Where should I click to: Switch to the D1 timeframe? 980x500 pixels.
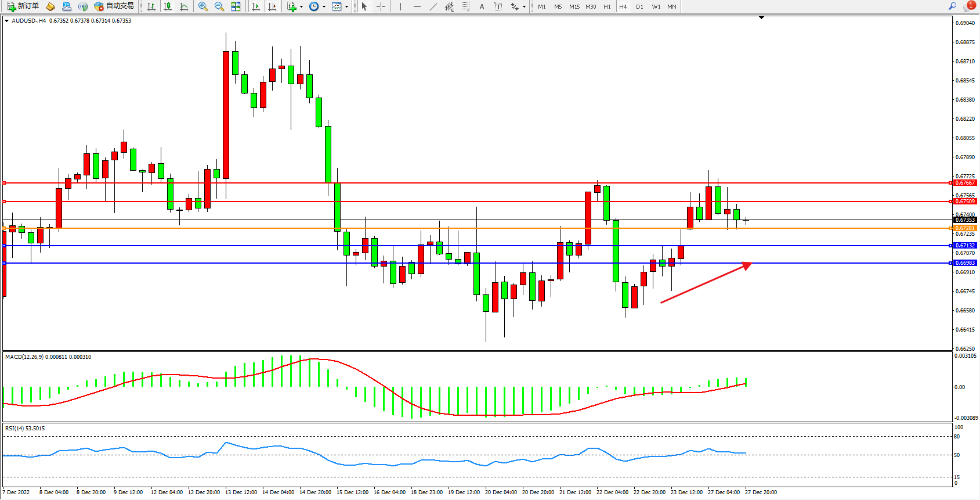tap(639, 7)
